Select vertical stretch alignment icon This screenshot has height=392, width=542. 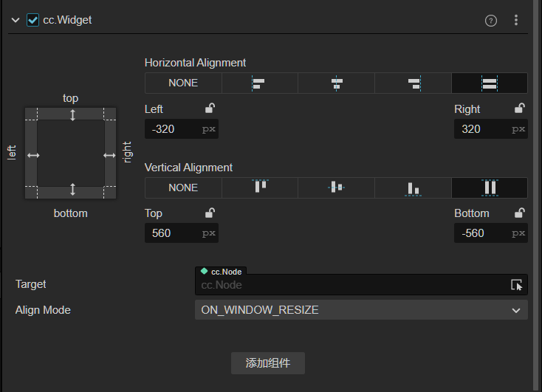point(489,188)
